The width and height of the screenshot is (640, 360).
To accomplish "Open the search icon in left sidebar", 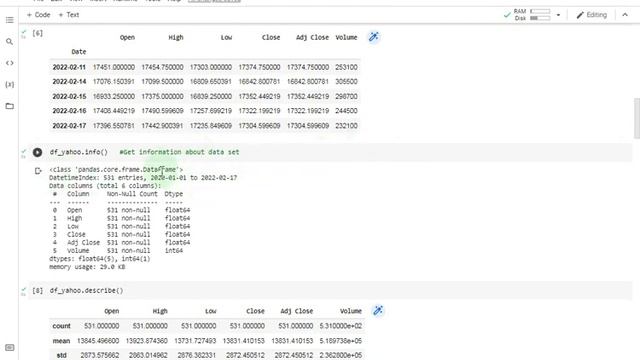I will click(9, 42).
